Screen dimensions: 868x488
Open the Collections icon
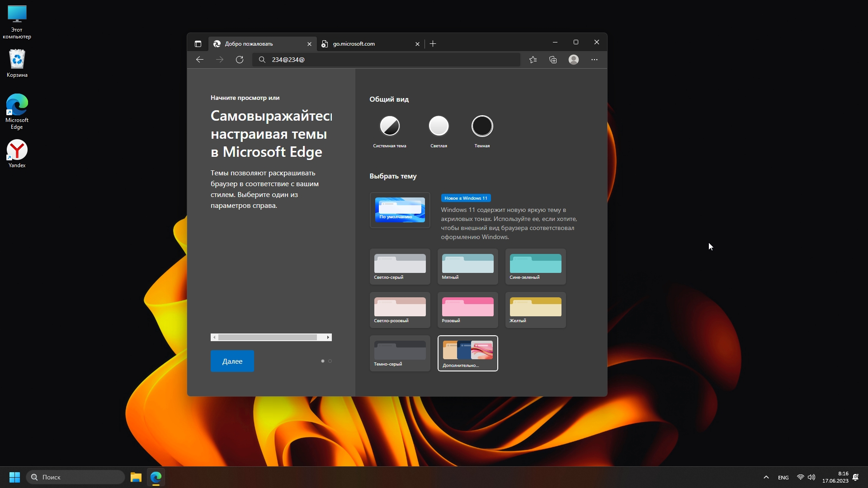pyautogui.click(x=553, y=60)
